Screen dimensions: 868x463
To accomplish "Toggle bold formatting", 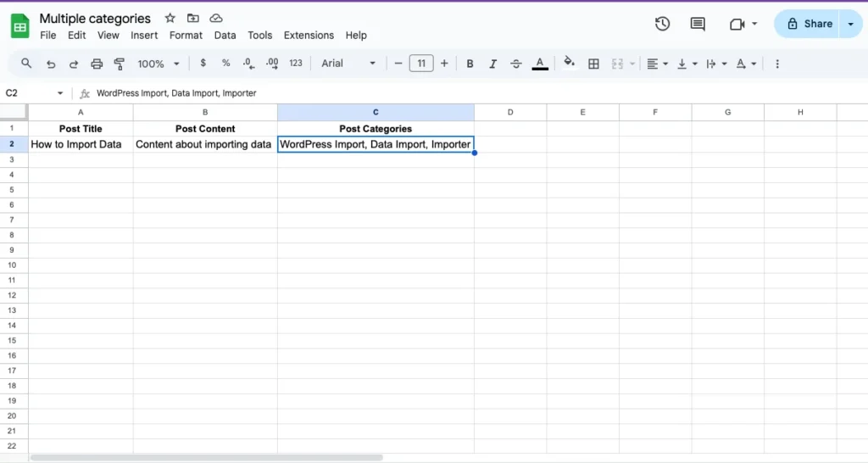I will [470, 64].
